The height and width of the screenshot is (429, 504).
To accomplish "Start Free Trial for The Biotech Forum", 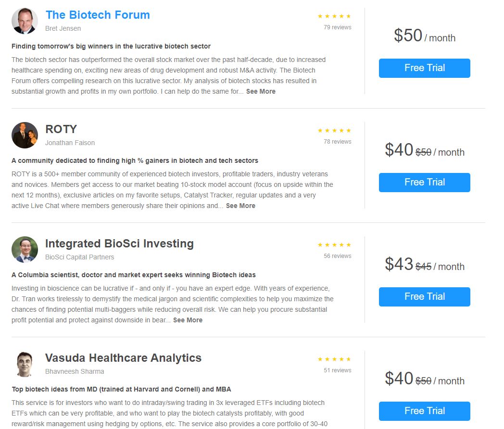I will coord(424,68).
